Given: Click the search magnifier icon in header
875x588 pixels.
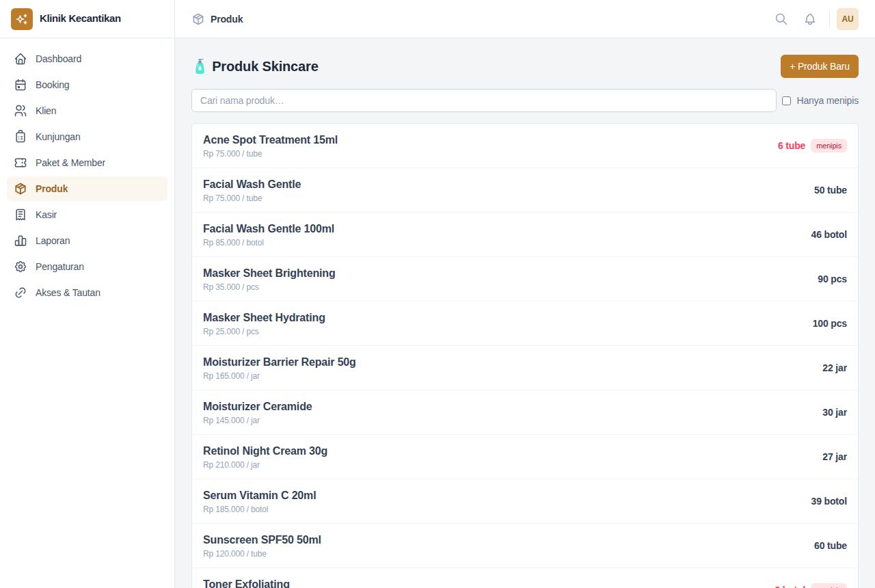Looking at the screenshot, I should tap(781, 19).
